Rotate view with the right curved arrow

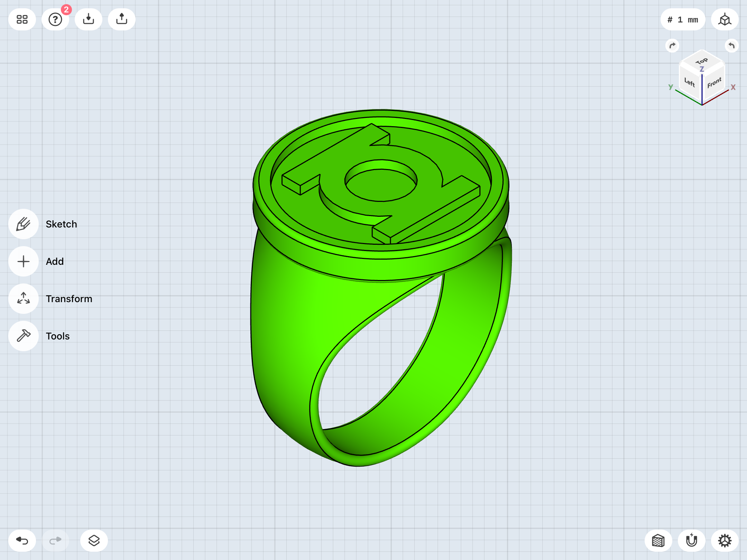(732, 46)
